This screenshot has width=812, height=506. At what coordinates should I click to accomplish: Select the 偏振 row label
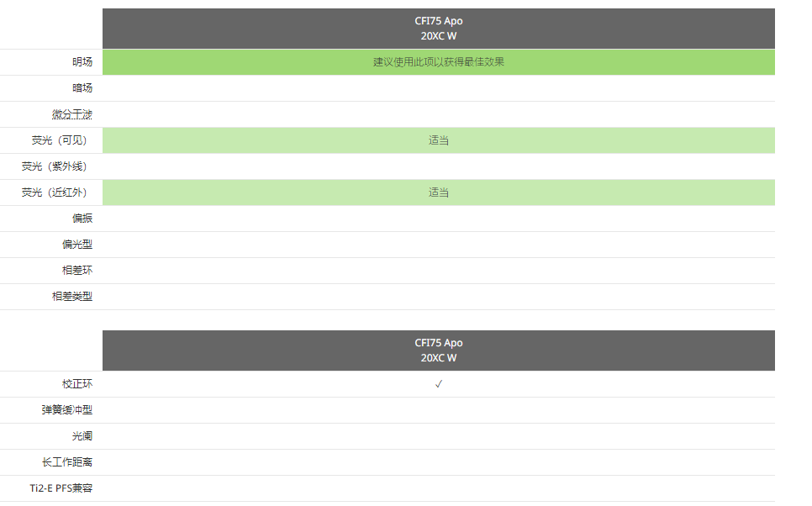pos(82,218)
